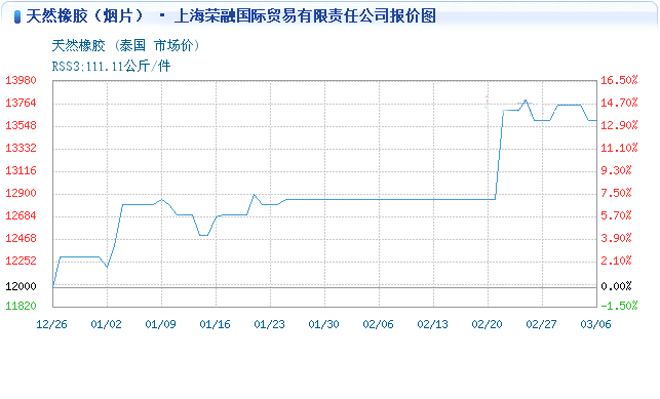
Task: Click the 16.50% percentage axis label
Action: click(619, 80)
